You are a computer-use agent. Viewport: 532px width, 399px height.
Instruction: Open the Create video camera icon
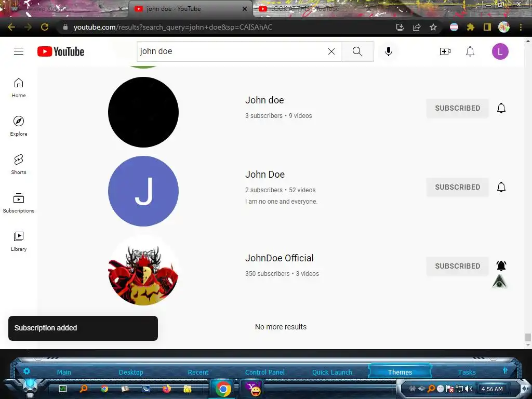pyautogui.click(x=445, y=51)
